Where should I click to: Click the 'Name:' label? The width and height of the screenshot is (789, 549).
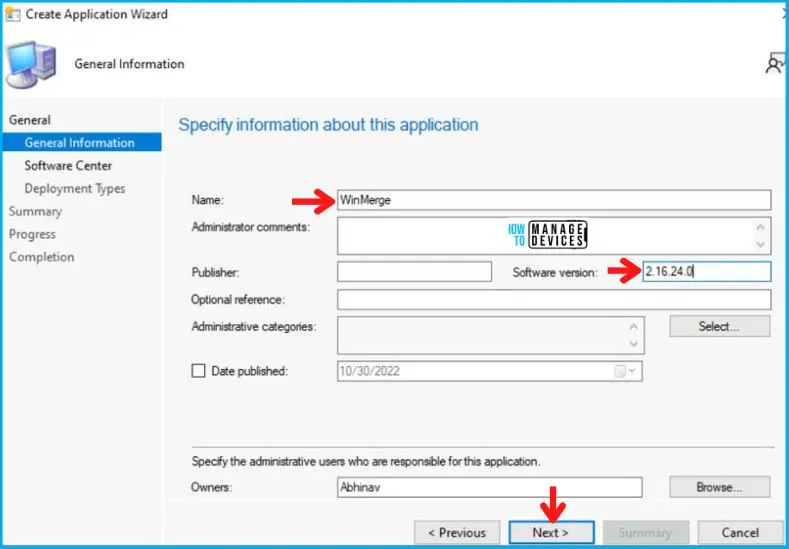tap(207, 200)
